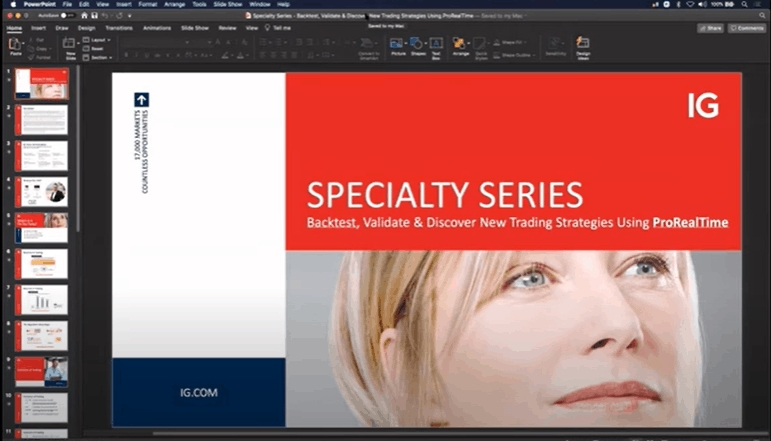Switch to the Review ribbon tab
This screenshot has height=441, width=771.
[227, 28]
